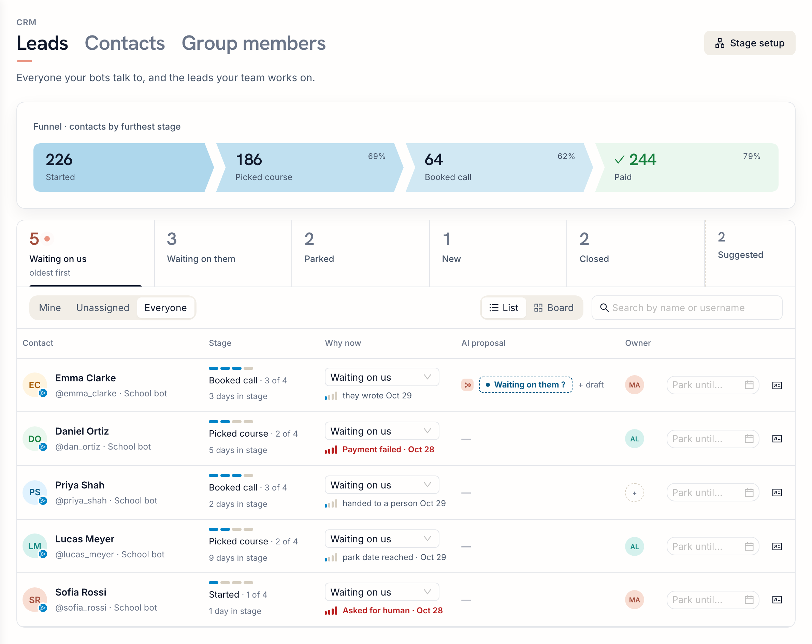812x644 pixels.
Task: Switch to Group members tab
Action: coord(253,43)
